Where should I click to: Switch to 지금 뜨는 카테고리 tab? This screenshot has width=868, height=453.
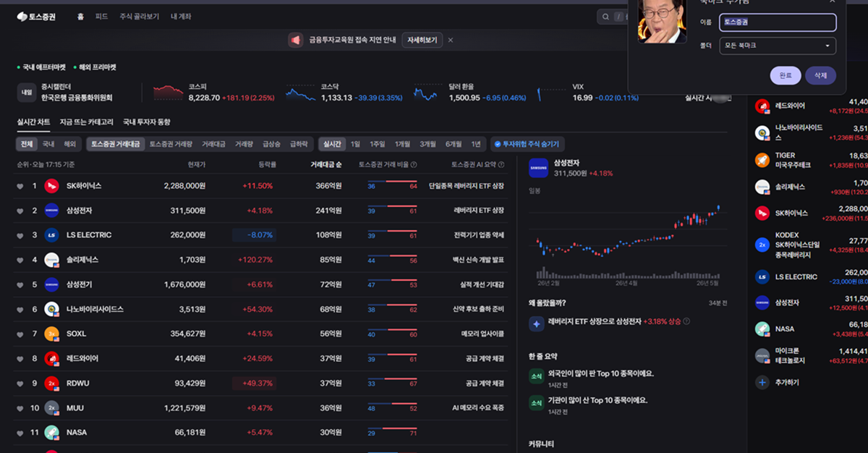[x=86, y=122]
